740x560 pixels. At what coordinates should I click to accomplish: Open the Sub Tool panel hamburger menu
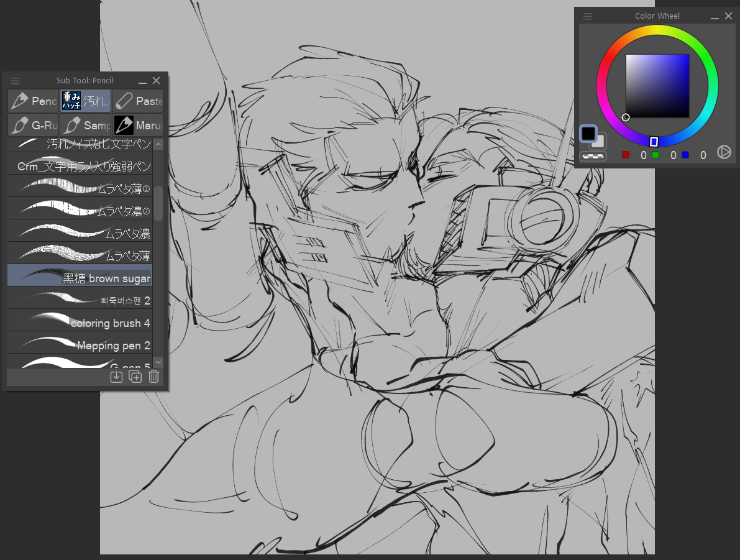[16, 81]
